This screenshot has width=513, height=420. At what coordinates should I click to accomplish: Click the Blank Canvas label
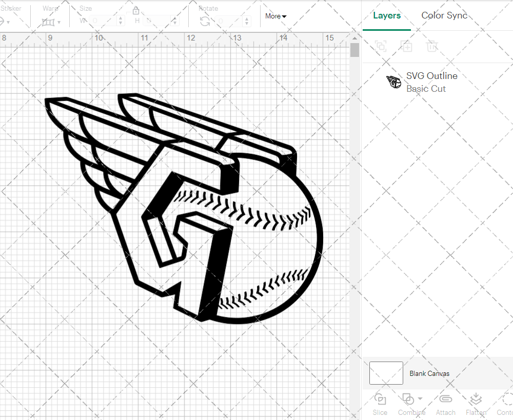tap(430, 373)
